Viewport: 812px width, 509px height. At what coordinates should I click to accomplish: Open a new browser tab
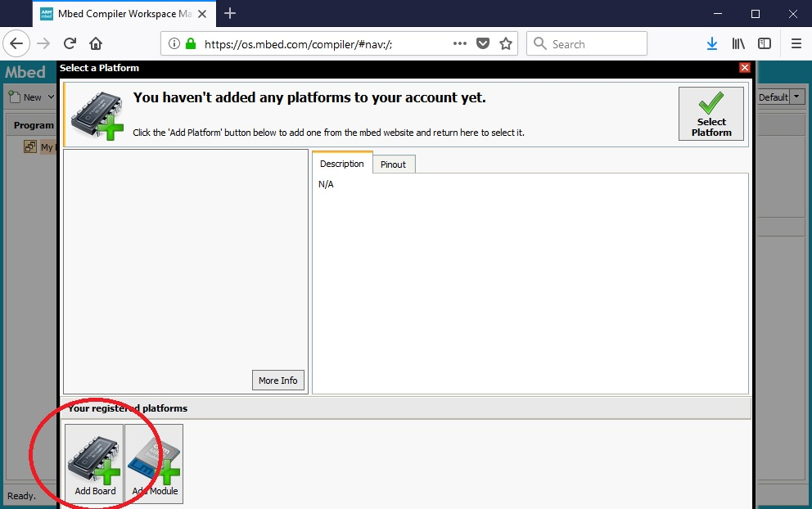[230, 13]
